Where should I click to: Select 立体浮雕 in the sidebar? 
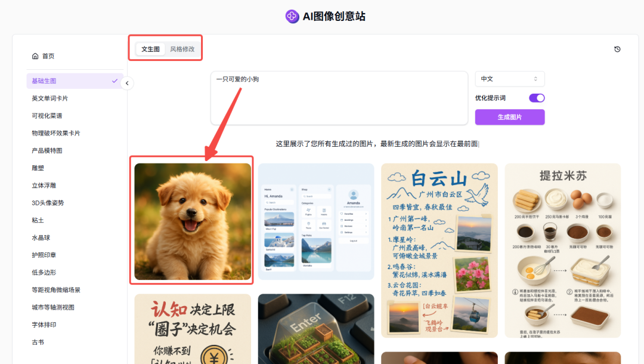44,186
